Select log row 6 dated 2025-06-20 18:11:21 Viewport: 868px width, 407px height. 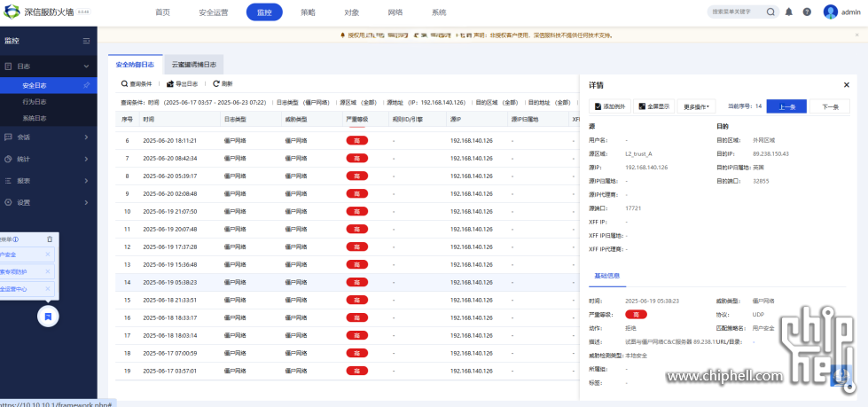point(347,141)
